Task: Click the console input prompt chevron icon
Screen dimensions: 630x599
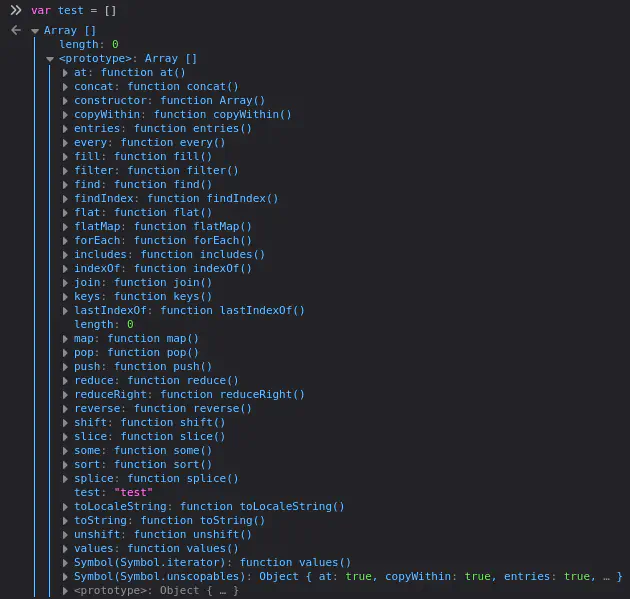Action: point(16,10)
